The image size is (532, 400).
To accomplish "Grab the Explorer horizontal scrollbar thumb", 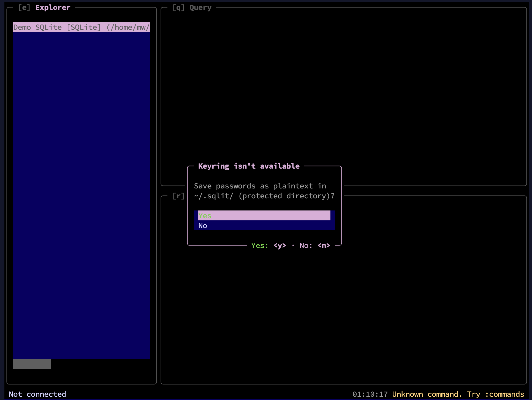I will coord(32,364).
